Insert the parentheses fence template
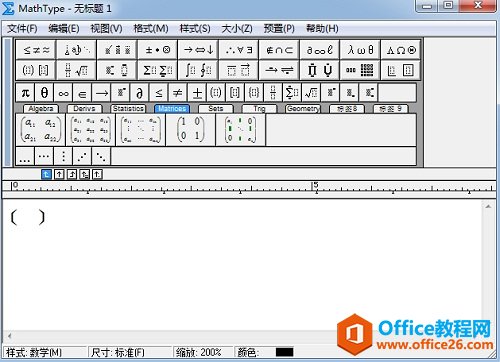The width and height of the screenshot is (500, 362). tap(216, 93)
